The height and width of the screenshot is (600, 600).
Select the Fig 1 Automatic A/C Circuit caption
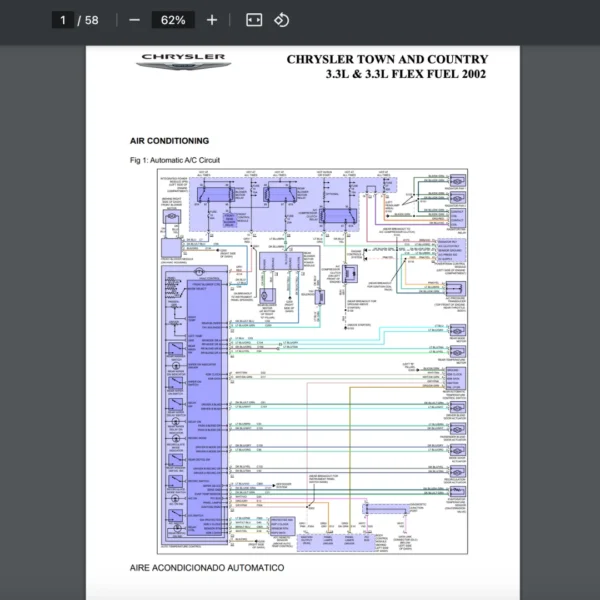point(174,160)
